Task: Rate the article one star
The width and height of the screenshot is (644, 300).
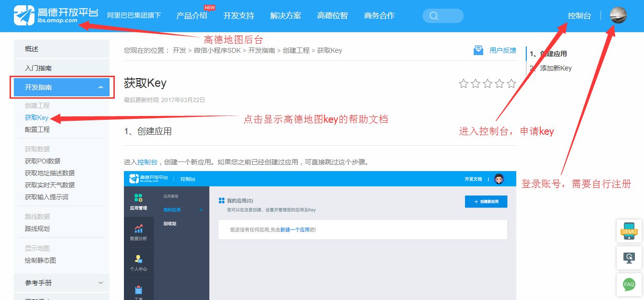Action: pyautogui.click(x=464, y=84)
